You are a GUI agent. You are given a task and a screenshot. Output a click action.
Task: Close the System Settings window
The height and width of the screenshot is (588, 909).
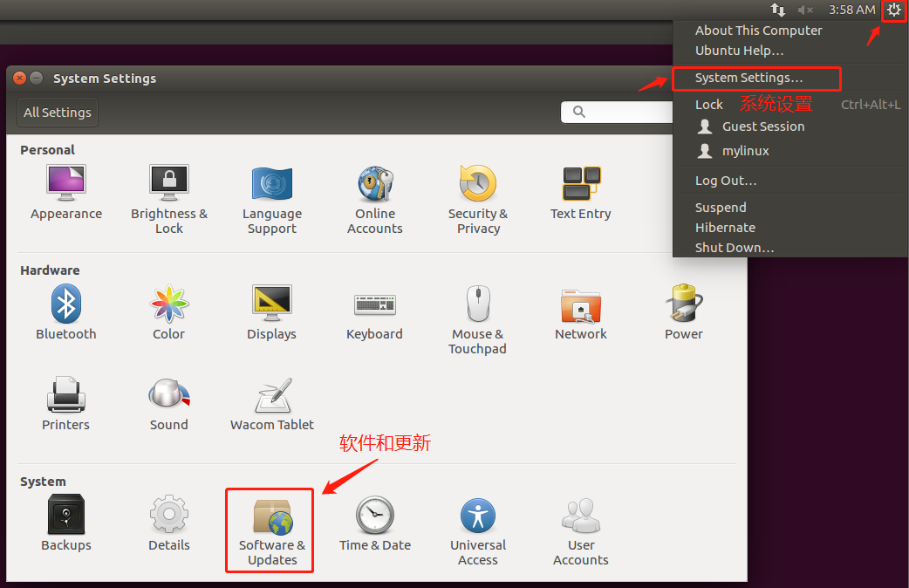(20, 79)
